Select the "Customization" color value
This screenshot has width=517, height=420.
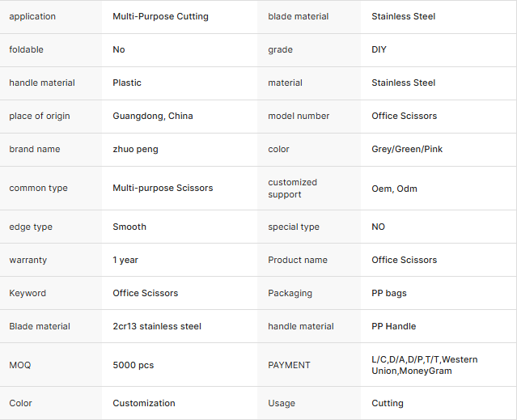click(x=144, y=403)
